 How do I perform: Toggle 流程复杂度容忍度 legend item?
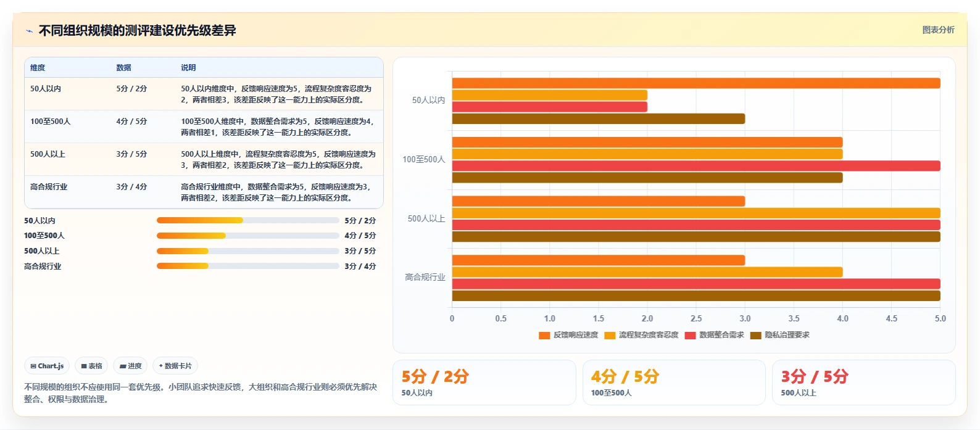[641, 335]
